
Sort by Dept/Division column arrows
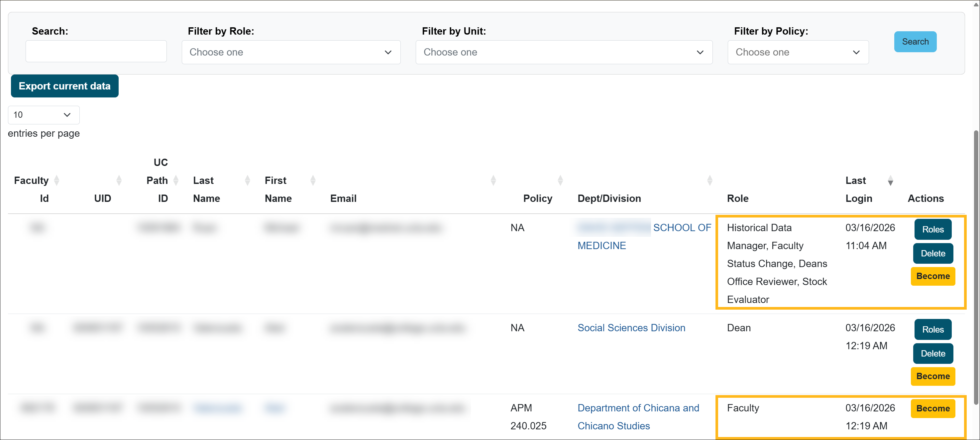tap(710, 180)
